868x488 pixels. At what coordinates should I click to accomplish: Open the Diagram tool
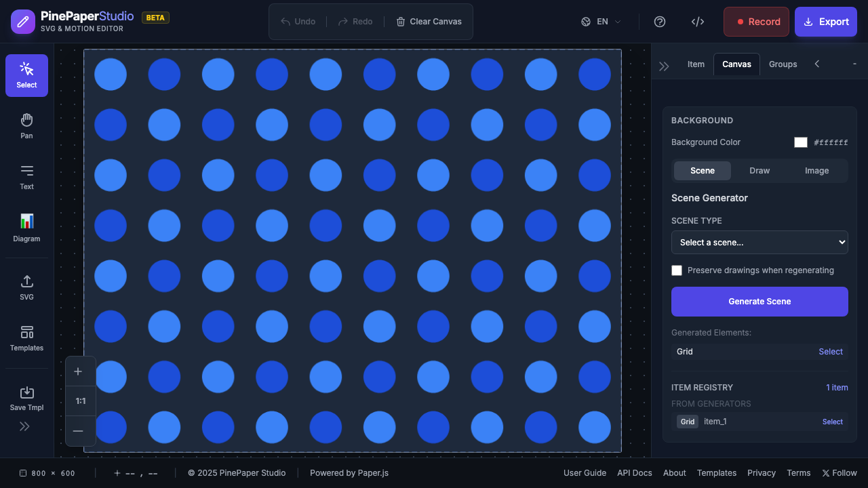pos(26,228)
